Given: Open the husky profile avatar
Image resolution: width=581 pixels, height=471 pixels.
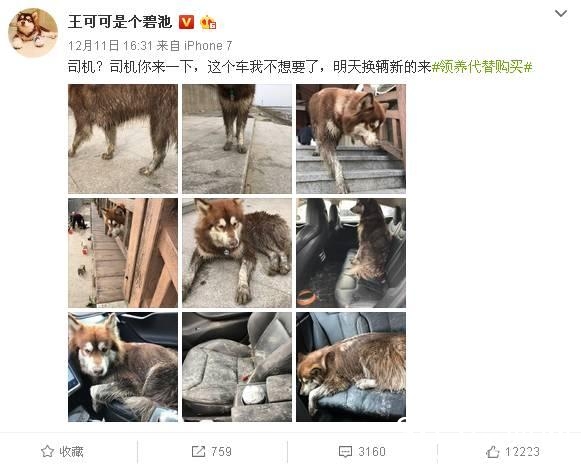Looking at the screenshot, I should point(33,33).
